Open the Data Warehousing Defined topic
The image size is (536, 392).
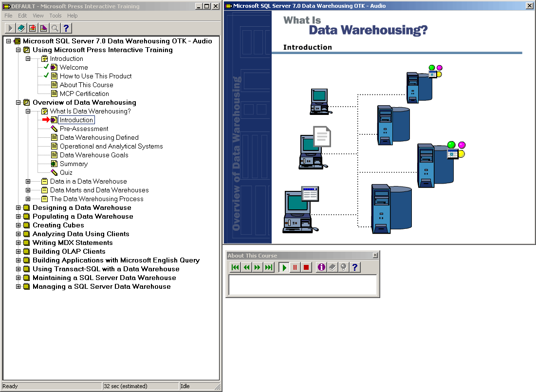[x=99, y=137]
